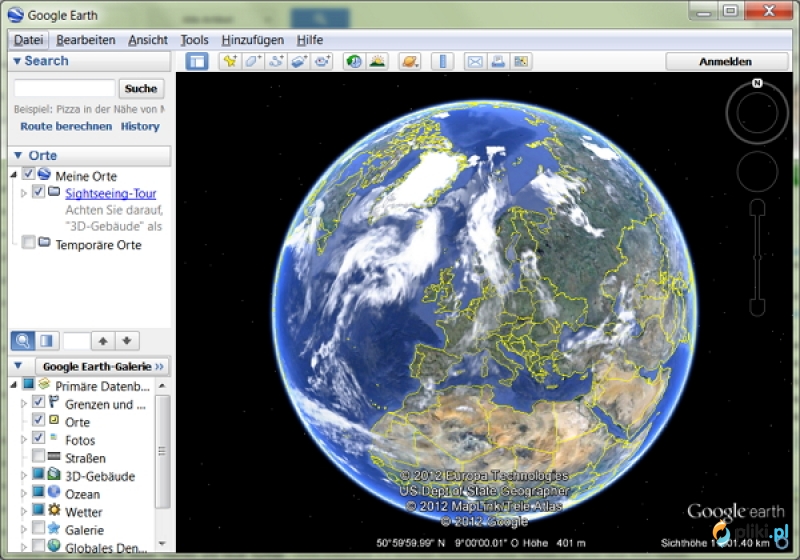Collapse the layers panel triangle
Screen dimensions: 800x560
pos(18,366)
